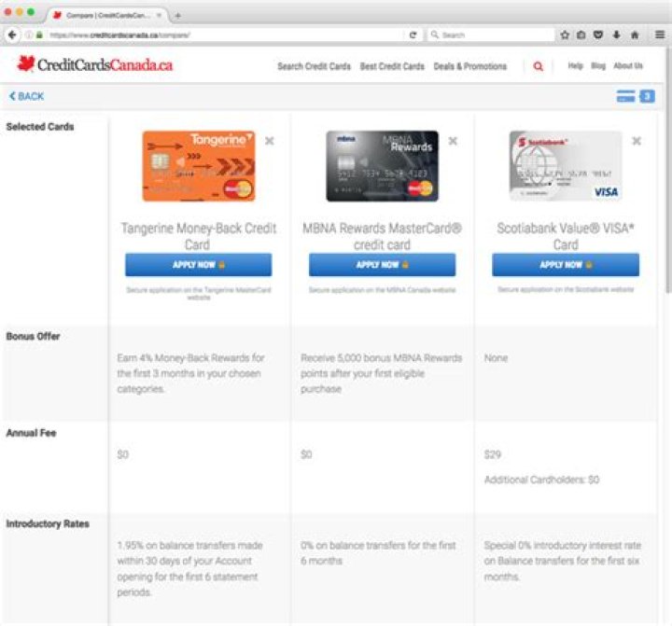Open the About Us page
The width and height of the screenshot is (672, 626).
(x=628, y=66)
